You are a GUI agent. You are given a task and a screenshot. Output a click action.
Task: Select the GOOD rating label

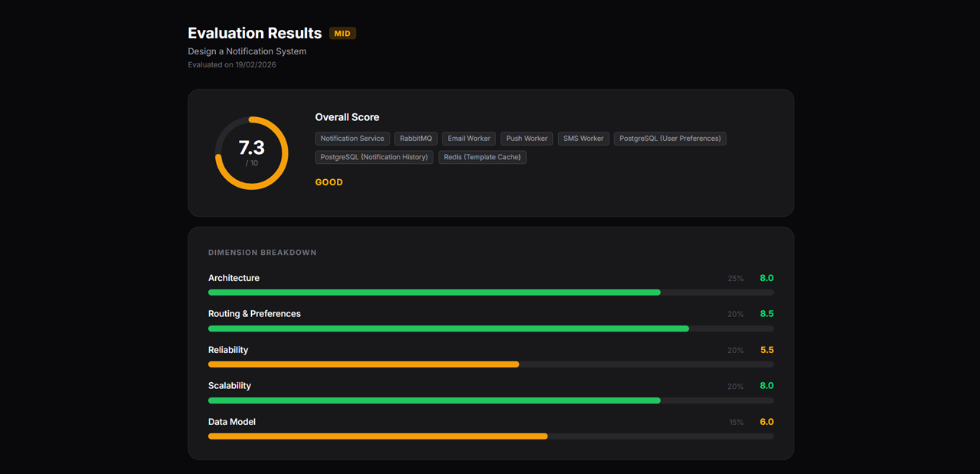[328, 182]
